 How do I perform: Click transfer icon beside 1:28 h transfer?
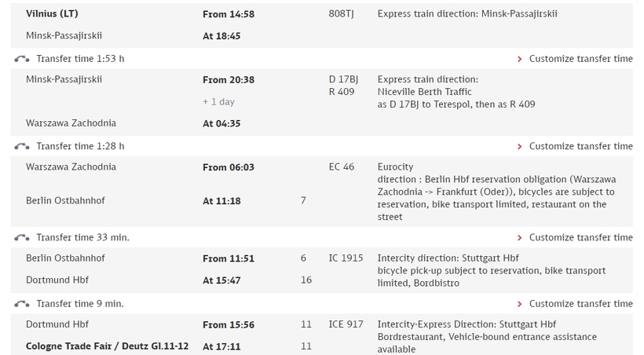tap(22, 147)
